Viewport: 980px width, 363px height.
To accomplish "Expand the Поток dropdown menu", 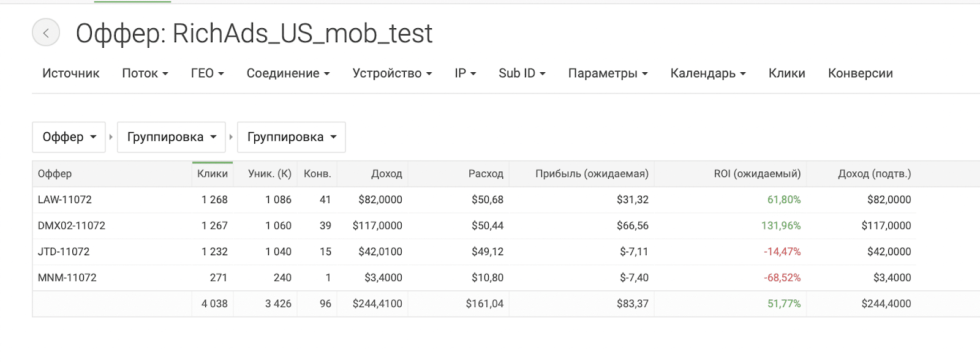I will pyautogui.click(x=145, y=73).
